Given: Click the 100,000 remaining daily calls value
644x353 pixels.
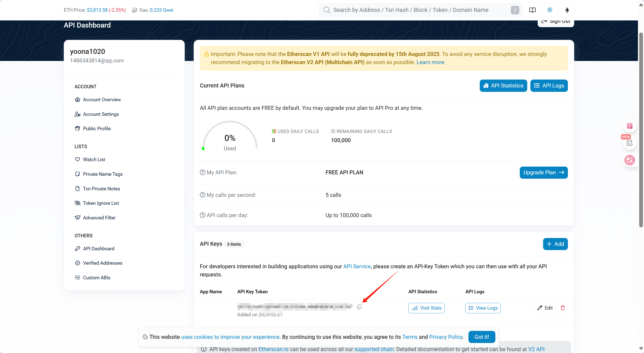Looking at the screenshot, I should pyautogui.click(x=340, y=140).
